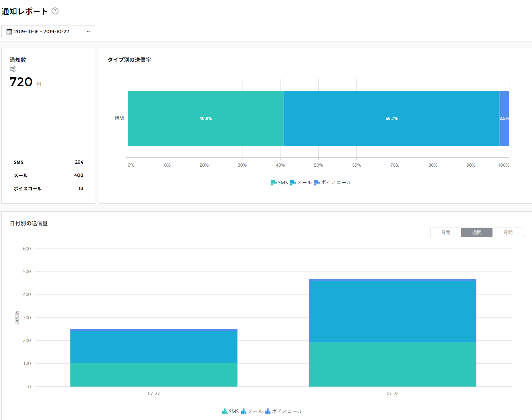Open the date range dropdown chevron
The image size is (532, 420).
(88, 31)
